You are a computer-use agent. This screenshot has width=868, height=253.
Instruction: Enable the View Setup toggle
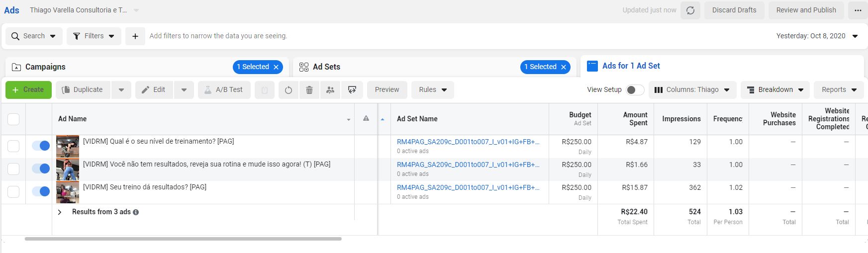pos(635,90)
